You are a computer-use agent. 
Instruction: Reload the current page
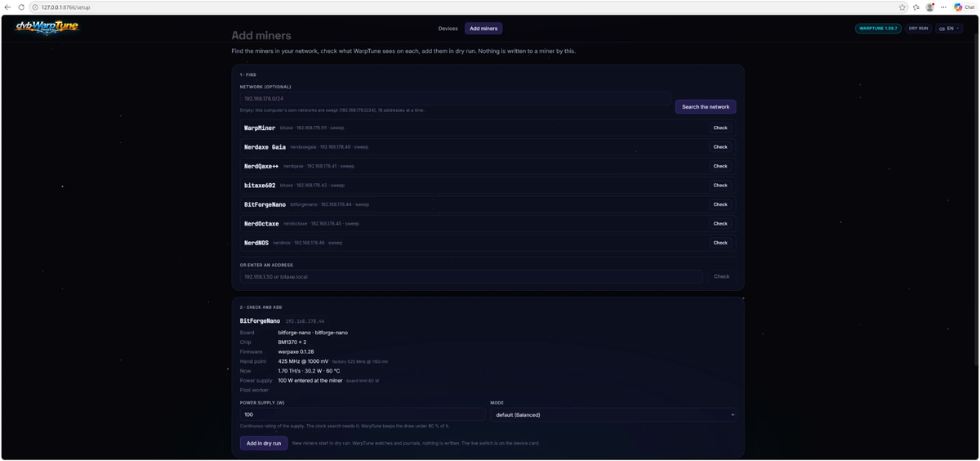click(x=21, y=7)
